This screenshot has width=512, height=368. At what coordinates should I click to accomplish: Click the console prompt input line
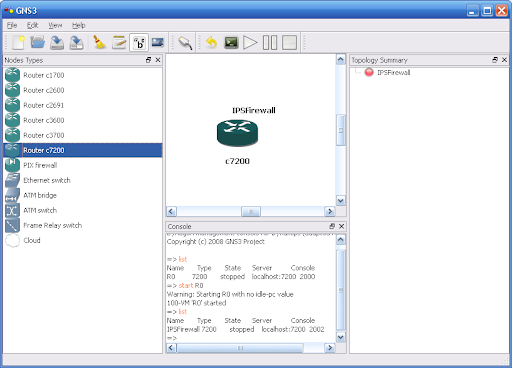tap(251, 338)
